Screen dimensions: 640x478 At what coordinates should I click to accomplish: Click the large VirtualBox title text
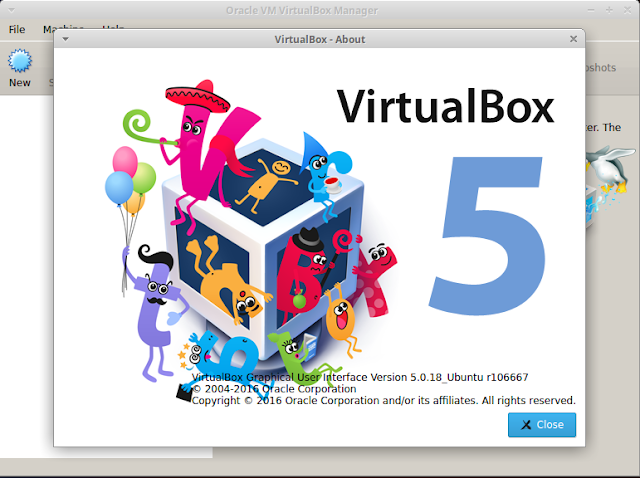click(x=445, y=106)
